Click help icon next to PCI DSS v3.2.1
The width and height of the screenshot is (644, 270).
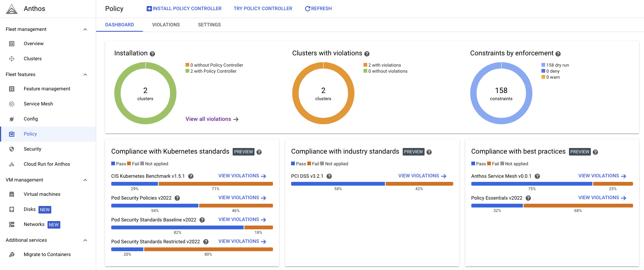coord(329,176)
